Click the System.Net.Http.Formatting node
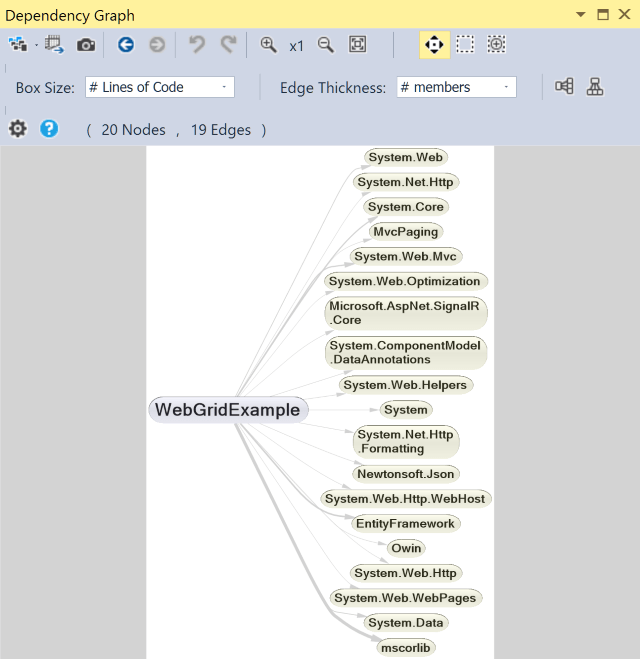Screen dimensions: 640x659 [x=406, y=442]
